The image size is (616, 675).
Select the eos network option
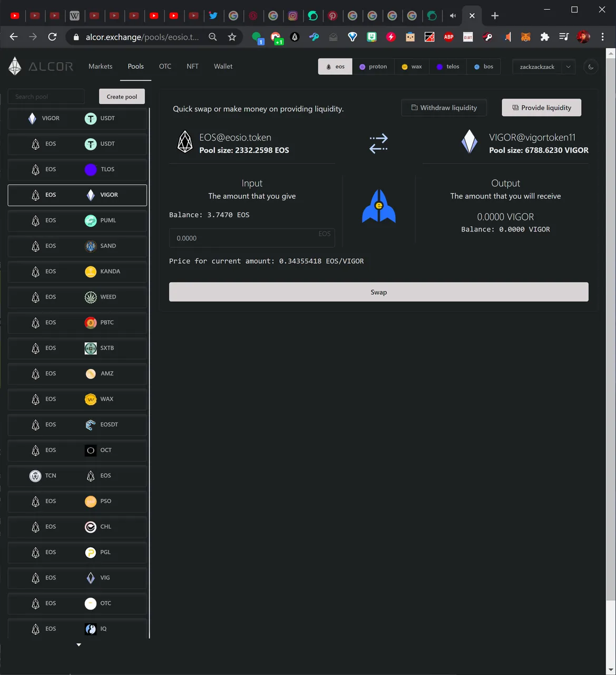tap(335, 67)
